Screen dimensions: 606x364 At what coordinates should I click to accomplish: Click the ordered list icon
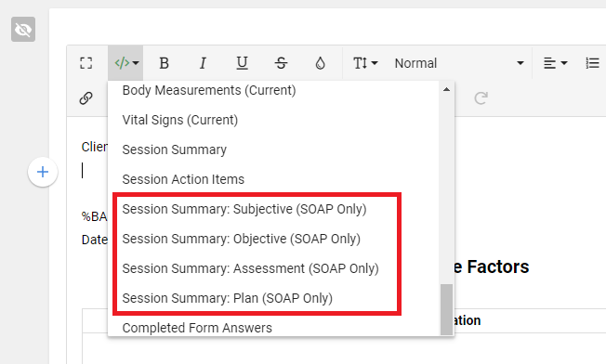point(592,63)
